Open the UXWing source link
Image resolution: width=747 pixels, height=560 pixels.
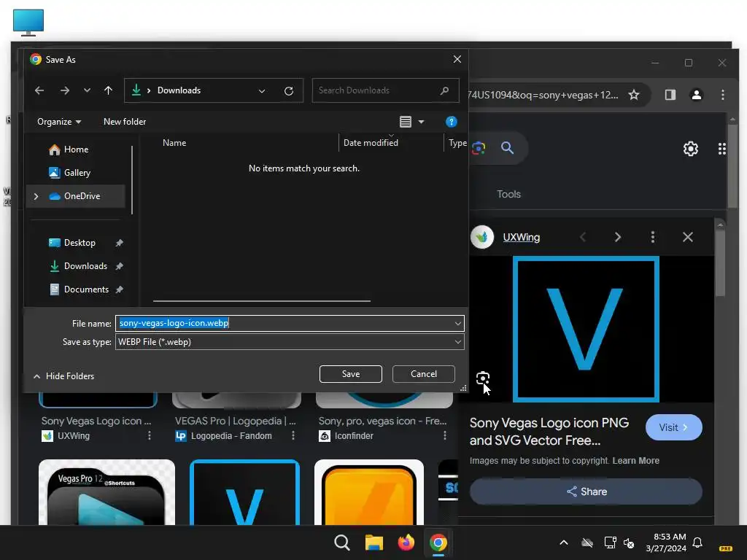click(x=521, y=237)
